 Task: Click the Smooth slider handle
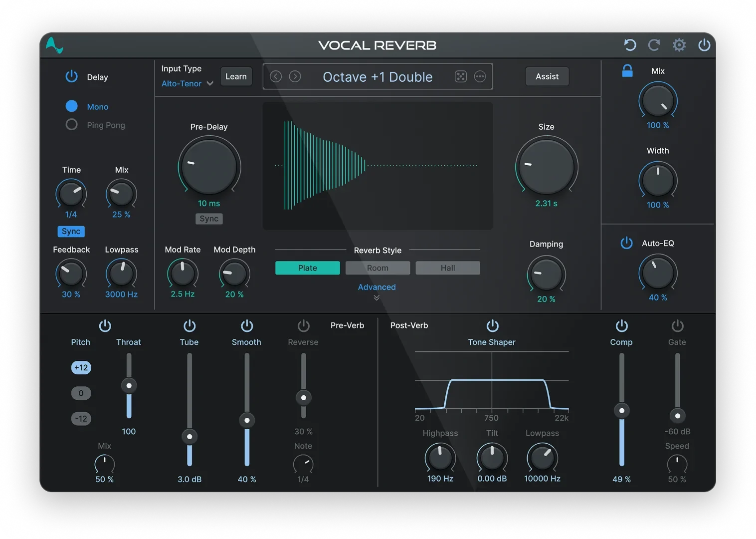click(247, 420)
